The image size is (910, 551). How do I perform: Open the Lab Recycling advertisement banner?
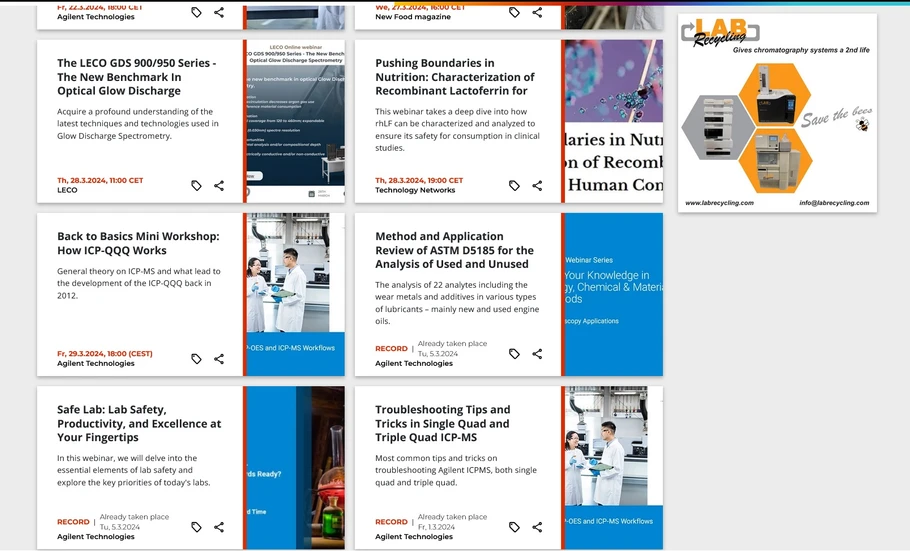click(x=777, y=113)
